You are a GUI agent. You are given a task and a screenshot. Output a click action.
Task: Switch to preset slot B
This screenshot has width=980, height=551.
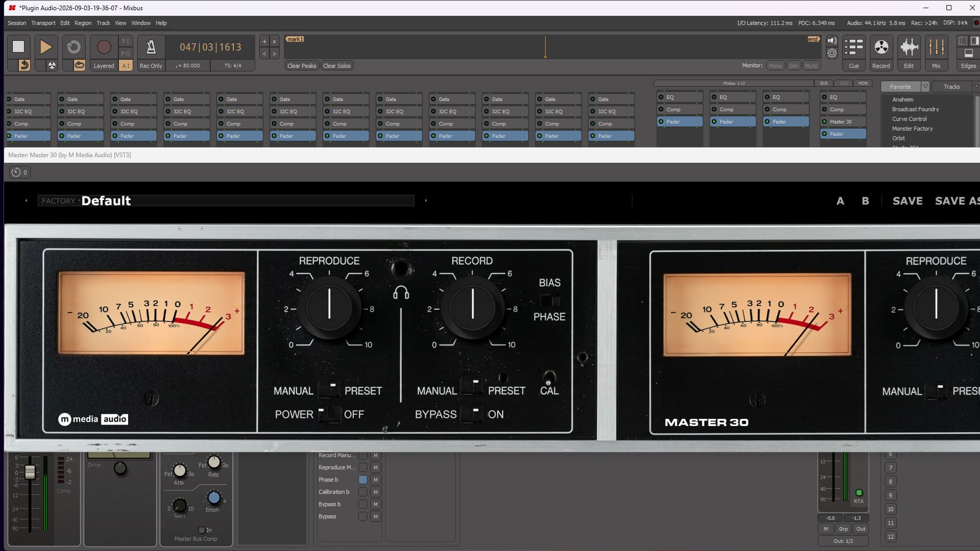(x=865, y=201)
